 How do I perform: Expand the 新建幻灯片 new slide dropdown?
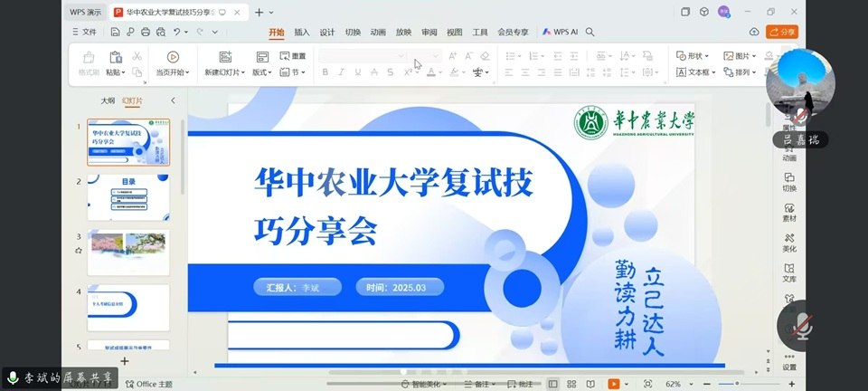pyautogui.click(x=223, y=72)
